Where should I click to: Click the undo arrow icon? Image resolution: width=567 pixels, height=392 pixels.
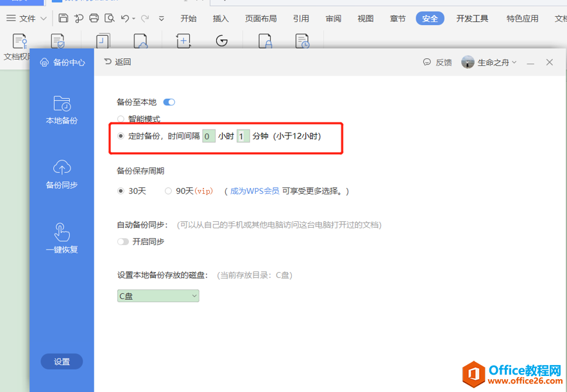pos(125,19)
